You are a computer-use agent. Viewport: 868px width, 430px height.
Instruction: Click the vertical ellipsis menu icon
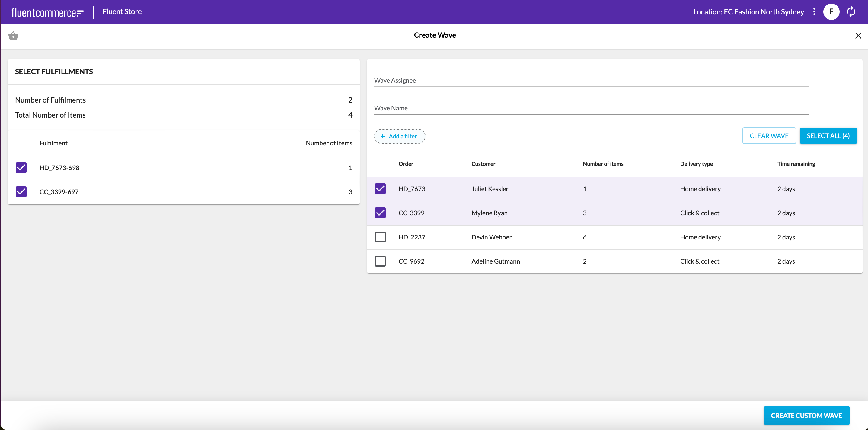(x=814, y=12)
